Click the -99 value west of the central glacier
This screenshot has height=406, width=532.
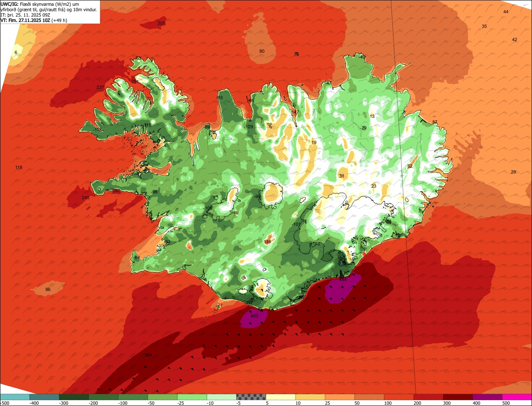pos(257,196)
